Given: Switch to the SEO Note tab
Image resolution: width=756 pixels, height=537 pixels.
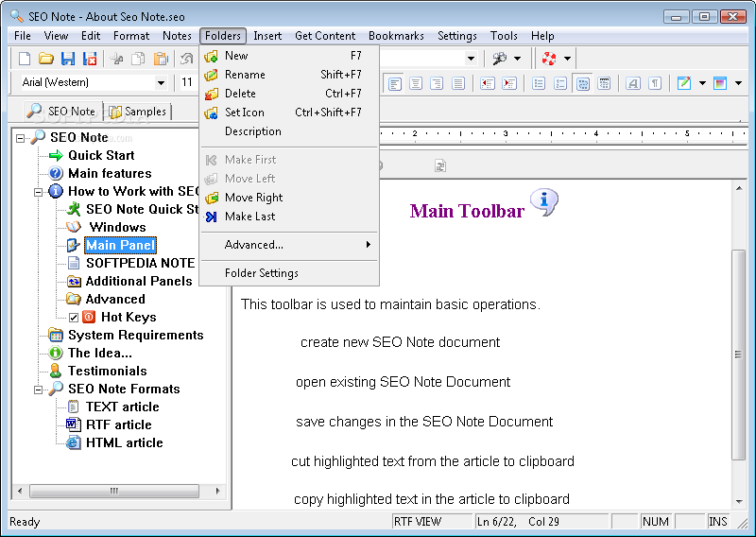Looking at the screenshot, I should click(62, 112).
